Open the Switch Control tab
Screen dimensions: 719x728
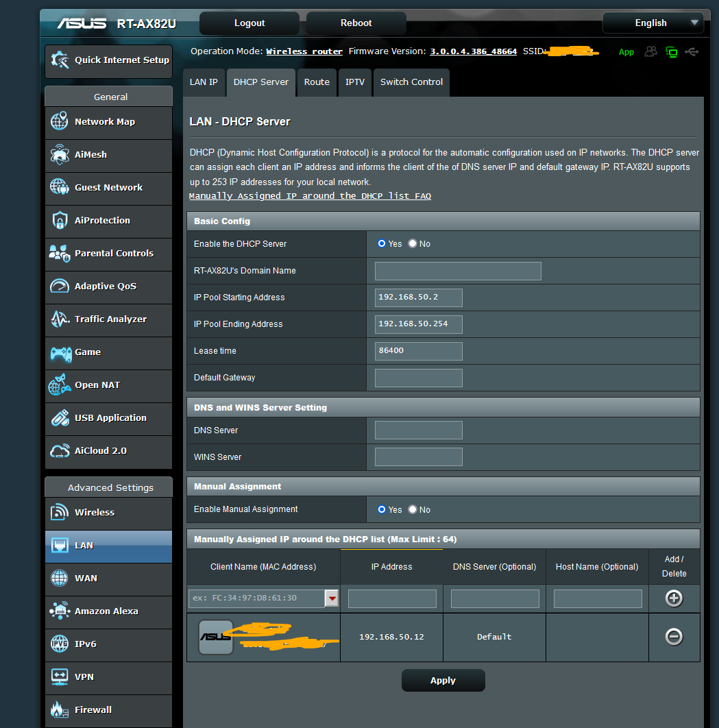coord(411,82)
